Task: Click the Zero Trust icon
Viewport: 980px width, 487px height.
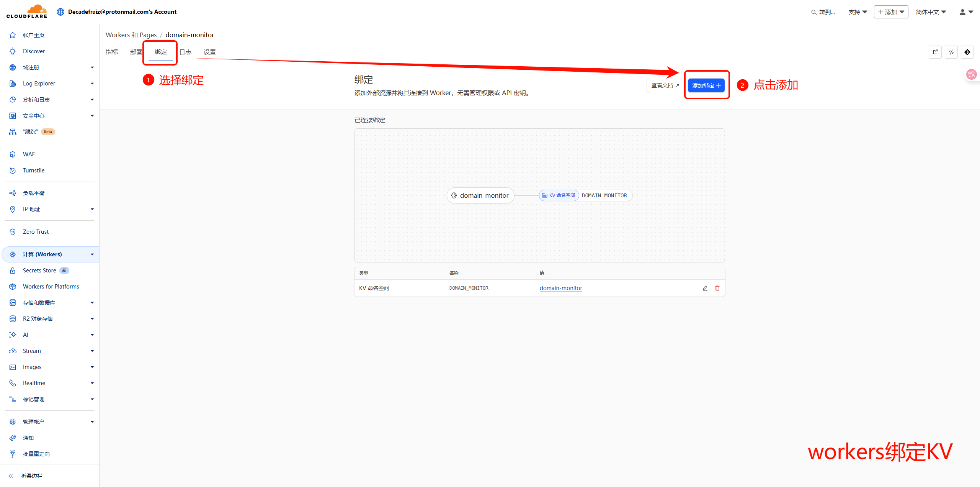Action: click(13, 232)
